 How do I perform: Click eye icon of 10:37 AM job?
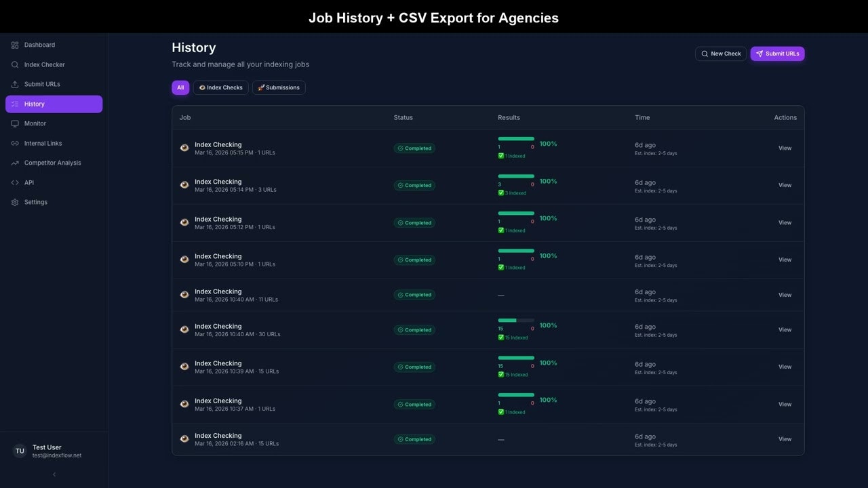pos(184,404)
